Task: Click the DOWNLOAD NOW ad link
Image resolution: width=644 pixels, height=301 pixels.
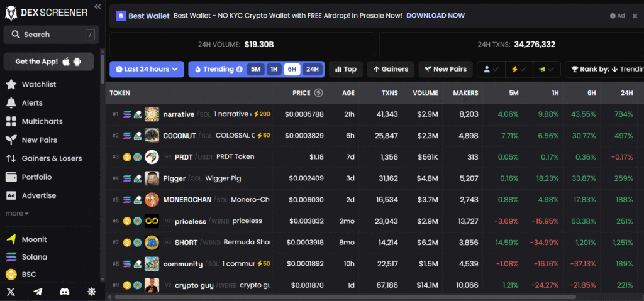Action: [x=435, y=16]
